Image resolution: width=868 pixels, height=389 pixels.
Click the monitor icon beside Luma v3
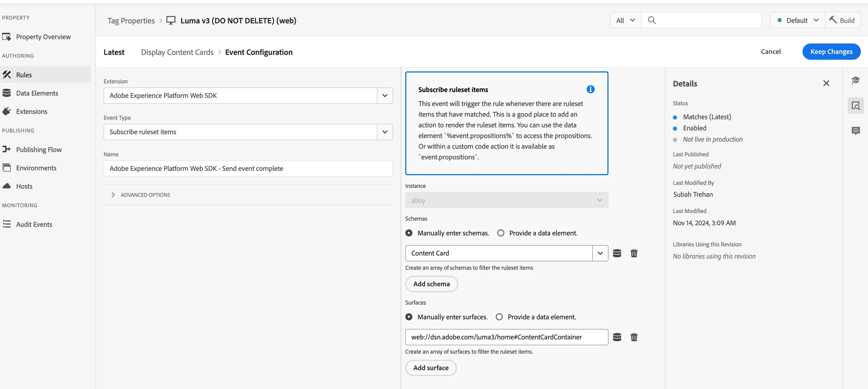[x=171, y=20]
